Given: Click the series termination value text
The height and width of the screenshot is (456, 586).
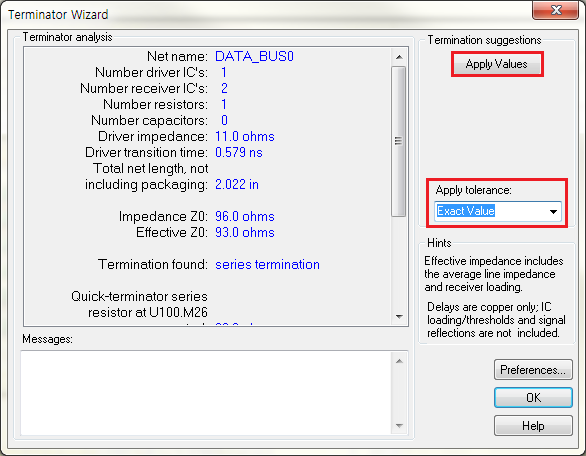Looking at the screenshot, I should (x=267, y=265).
